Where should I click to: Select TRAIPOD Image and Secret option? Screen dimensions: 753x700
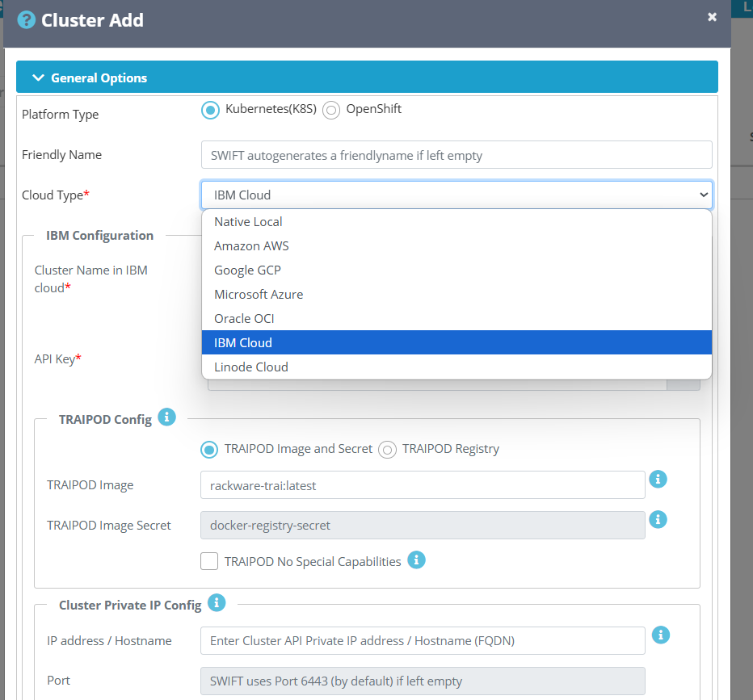[x=209, y=450]
